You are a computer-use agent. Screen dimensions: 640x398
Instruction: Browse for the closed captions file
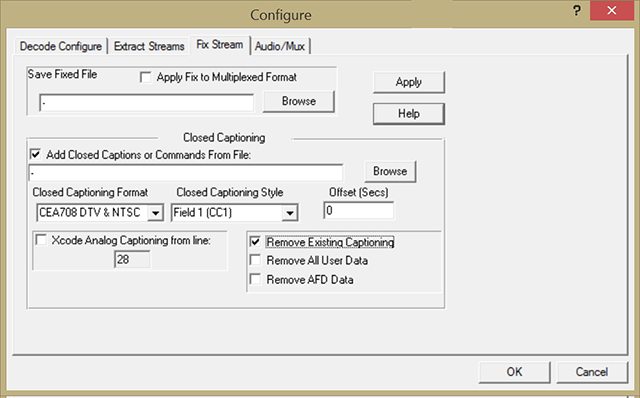click(390, 171)
